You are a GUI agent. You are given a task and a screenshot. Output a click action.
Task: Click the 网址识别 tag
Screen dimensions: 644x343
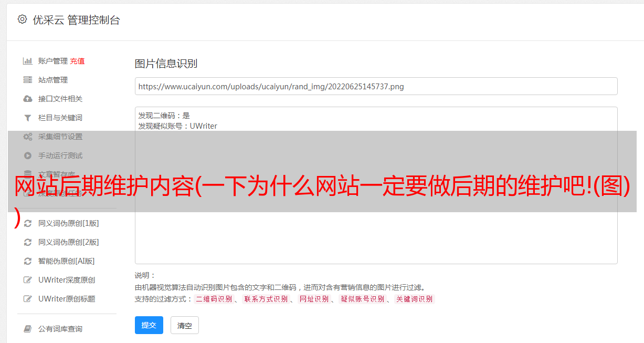pos(314,299)
